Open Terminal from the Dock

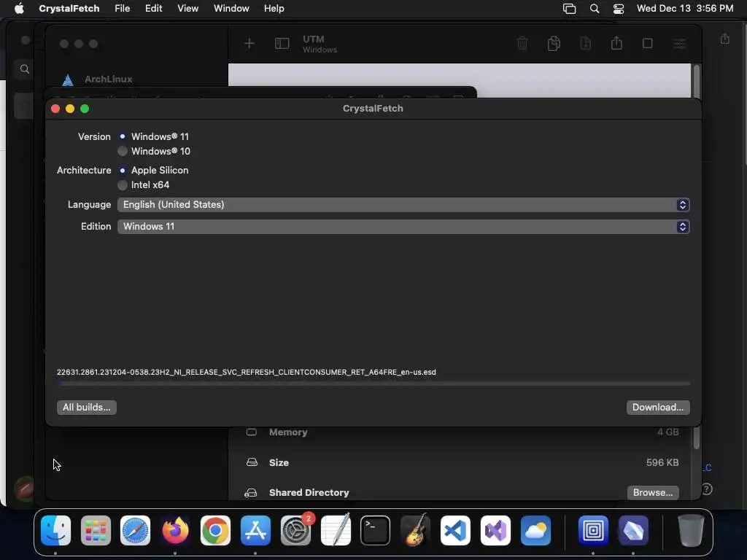pos(376,530)
